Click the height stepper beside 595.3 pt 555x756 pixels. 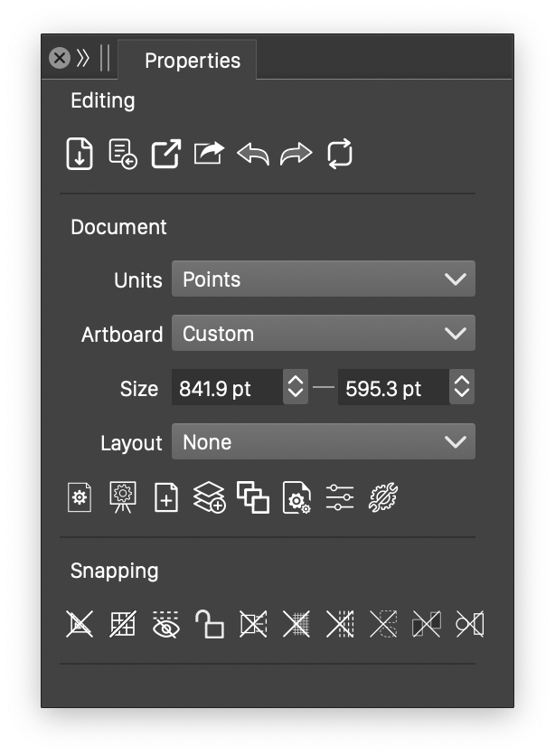(x=462, y=389)
